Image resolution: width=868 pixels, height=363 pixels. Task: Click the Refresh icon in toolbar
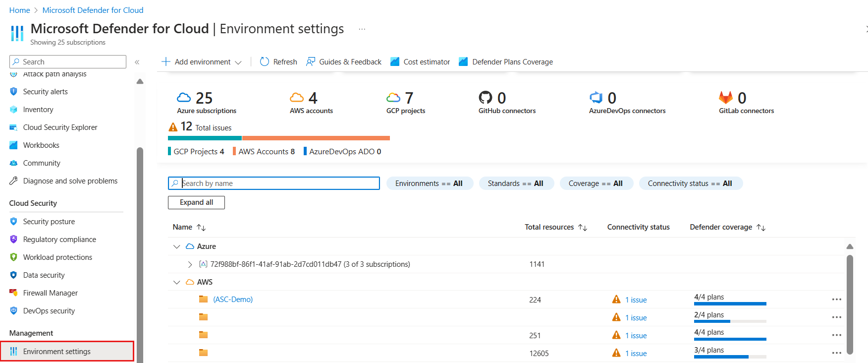point(265,61)
